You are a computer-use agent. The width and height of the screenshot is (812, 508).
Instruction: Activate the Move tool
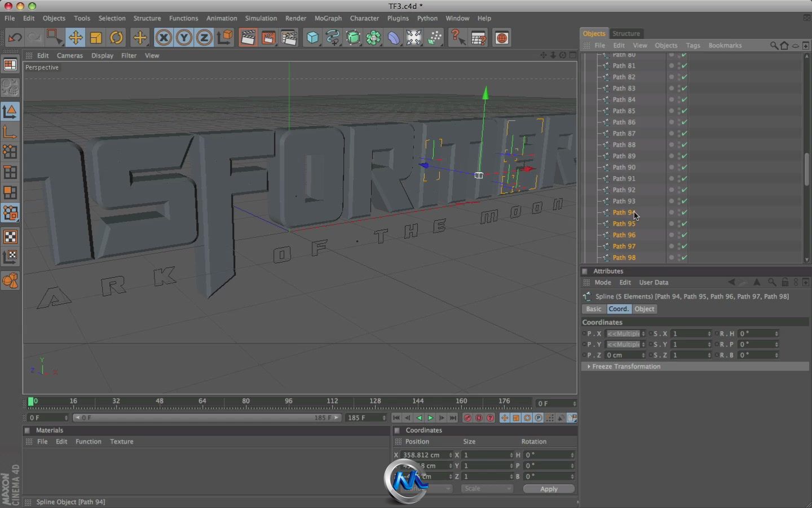pyautogui.click(x=75, y=38)
